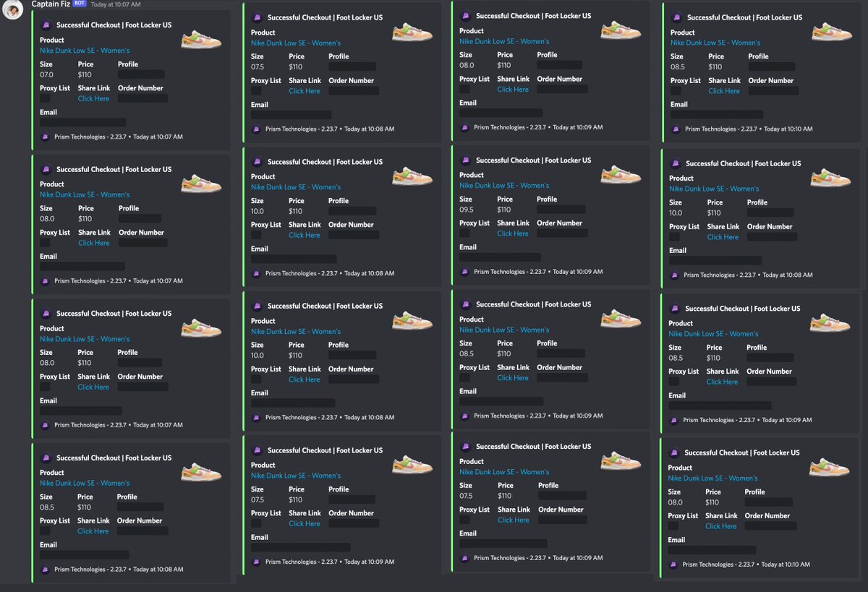Click footer Prism icon on 08.0 card from 10:10 AM
Image resolution: width=868 pixels, height=592 pixels.
(673, 565)
